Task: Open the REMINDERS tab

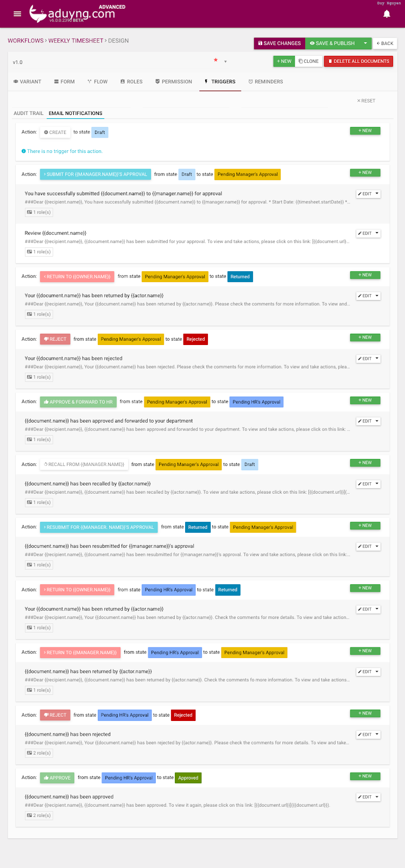Action: coord(265,81)
